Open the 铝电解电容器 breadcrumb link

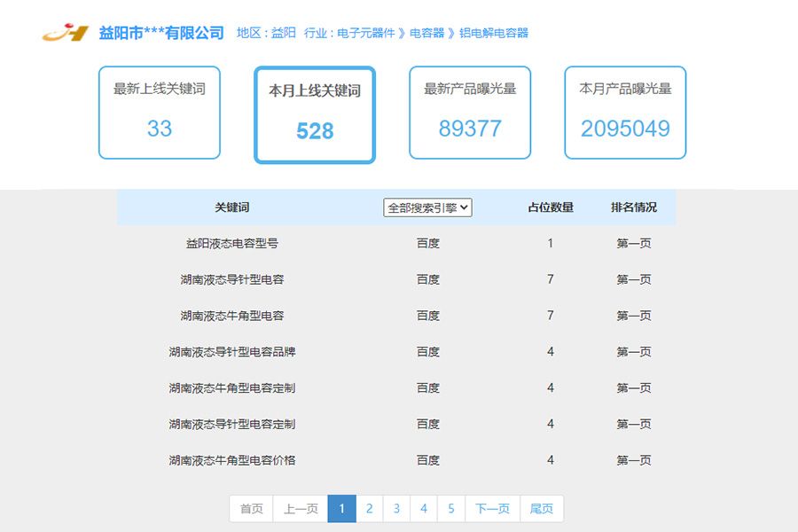(x=493, y=32)
